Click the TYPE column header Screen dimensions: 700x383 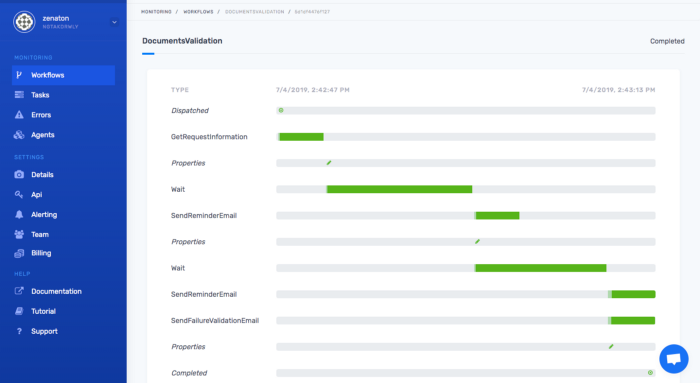point(180,90)
